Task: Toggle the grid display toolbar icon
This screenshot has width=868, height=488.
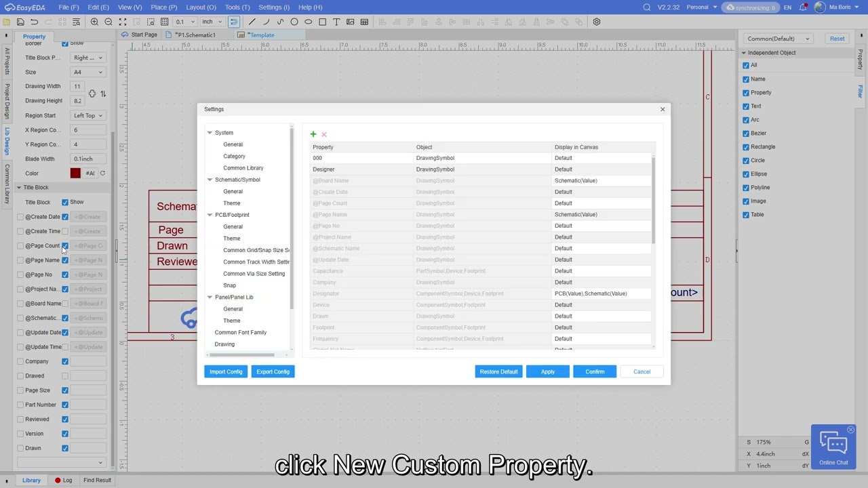Action: click(x=164, y=22)
